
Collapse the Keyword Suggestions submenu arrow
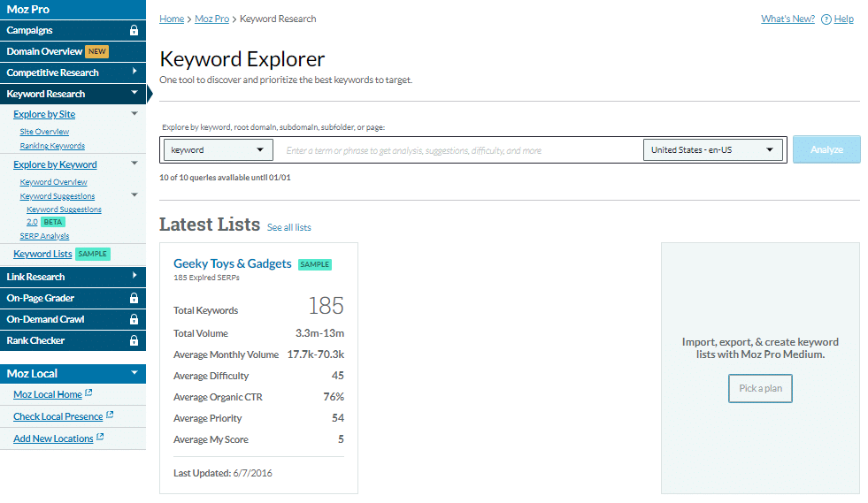tap(134, 194)
